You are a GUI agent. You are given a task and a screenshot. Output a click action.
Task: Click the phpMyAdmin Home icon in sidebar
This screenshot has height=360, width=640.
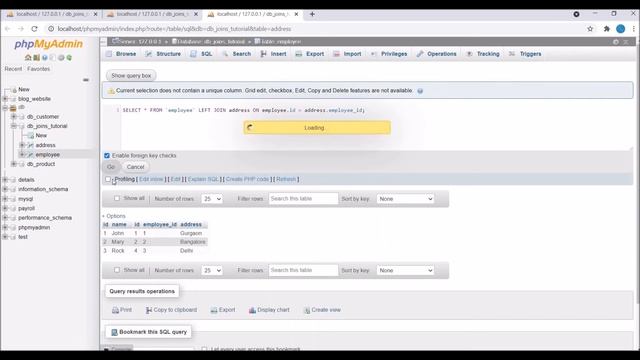pos(28,58)
